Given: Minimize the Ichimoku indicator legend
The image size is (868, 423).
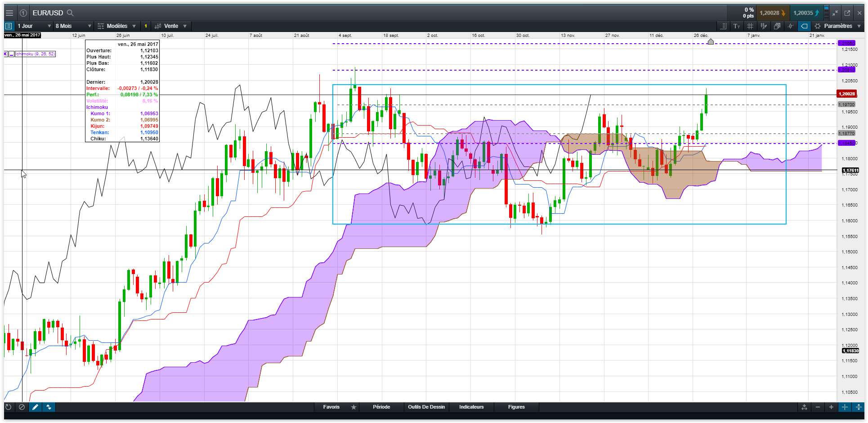Looking at the screenshot, I should [12, 54].
